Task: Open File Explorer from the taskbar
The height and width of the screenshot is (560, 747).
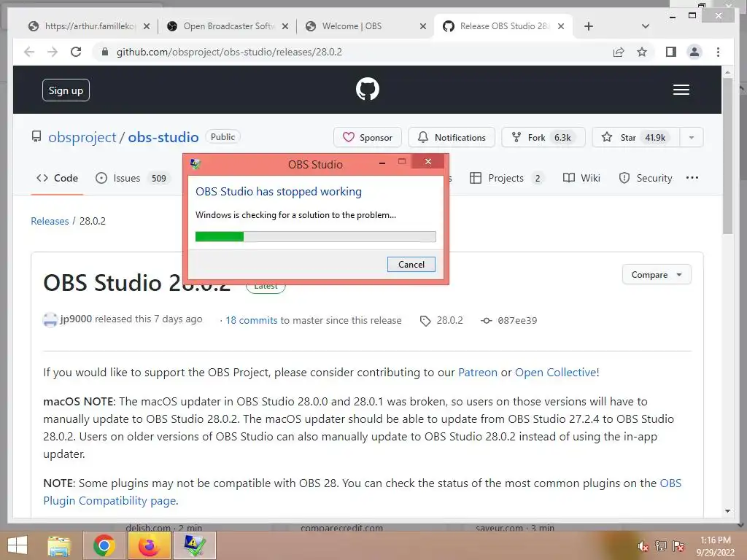Action: coord(59,545)
